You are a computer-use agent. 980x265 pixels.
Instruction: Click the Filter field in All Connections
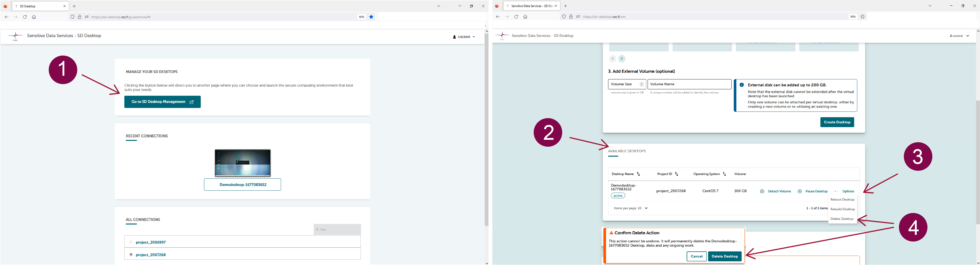(337, 230)
